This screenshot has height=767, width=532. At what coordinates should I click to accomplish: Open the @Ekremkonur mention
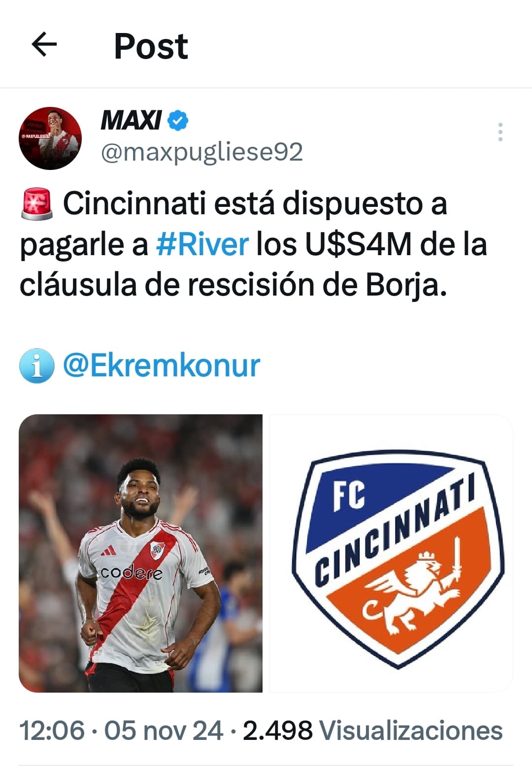161,366
